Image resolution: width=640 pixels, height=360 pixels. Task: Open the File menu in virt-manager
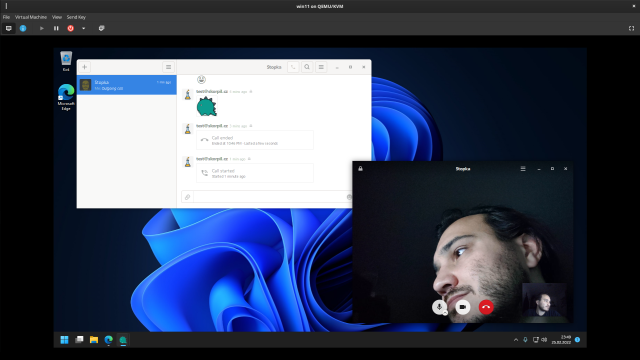coord(6,17)
